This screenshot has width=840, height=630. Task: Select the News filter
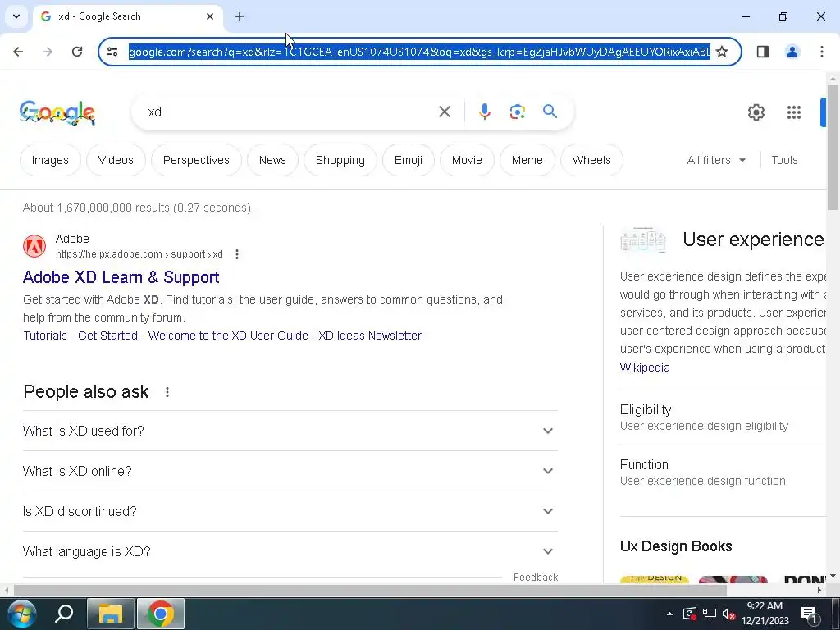[272, 160]
